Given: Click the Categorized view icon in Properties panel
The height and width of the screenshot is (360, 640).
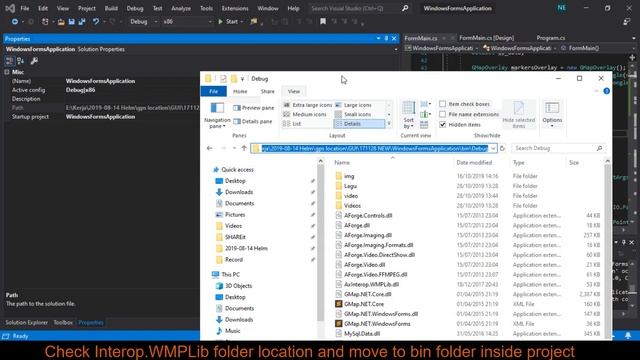Looking at the screenshot, I should 9,61.
